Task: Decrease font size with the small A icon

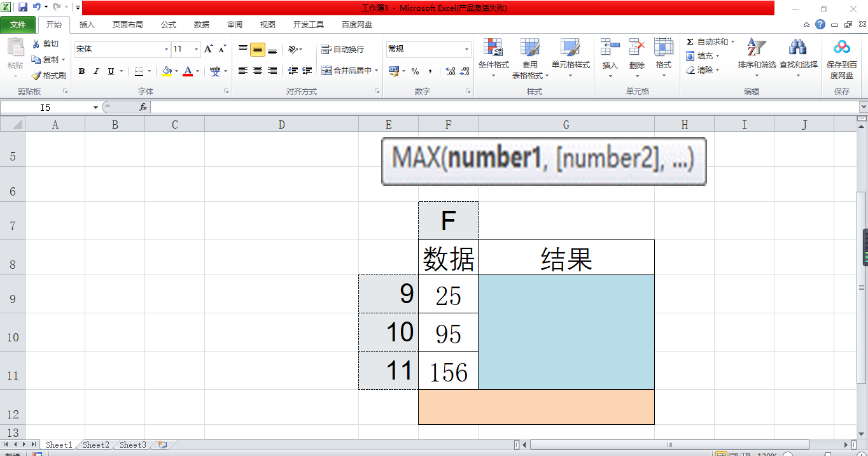Action: 222,49
